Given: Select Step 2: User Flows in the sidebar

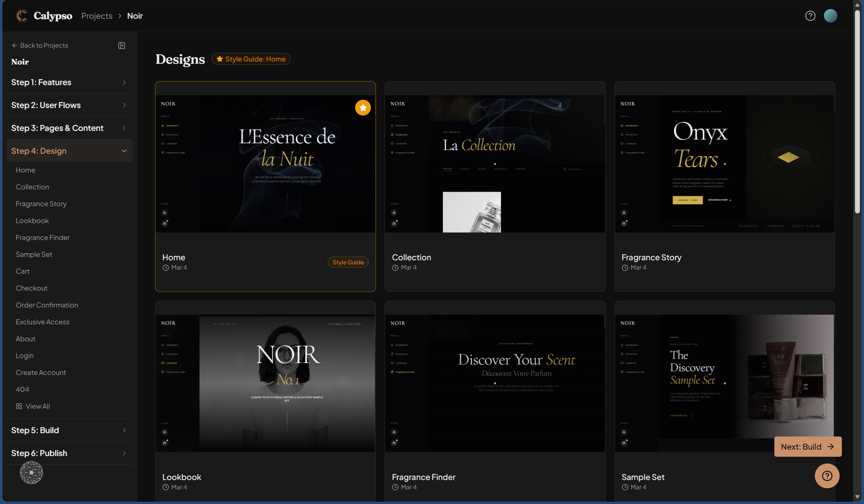Looking at the screenshot, I should (70, 105).
